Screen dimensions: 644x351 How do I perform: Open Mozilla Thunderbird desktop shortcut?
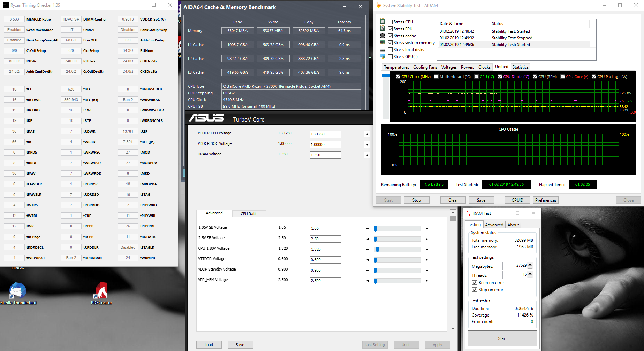pos(18,293)
